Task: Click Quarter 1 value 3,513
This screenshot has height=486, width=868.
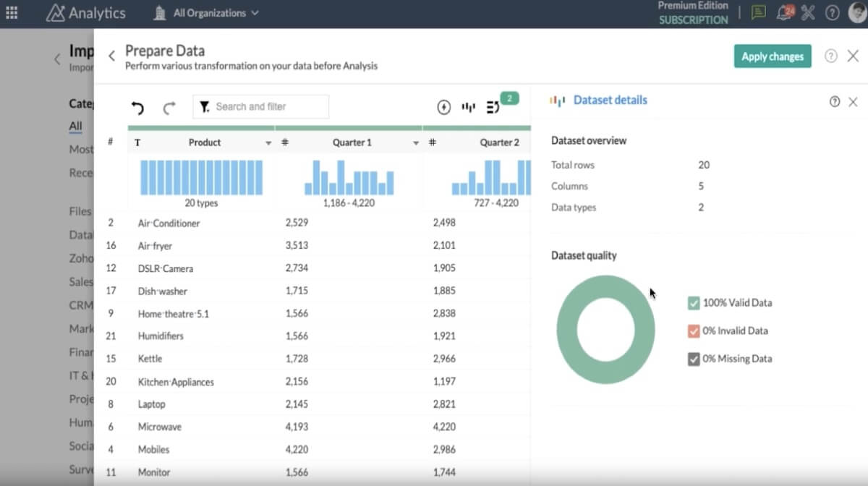Action: coord(297,246)
